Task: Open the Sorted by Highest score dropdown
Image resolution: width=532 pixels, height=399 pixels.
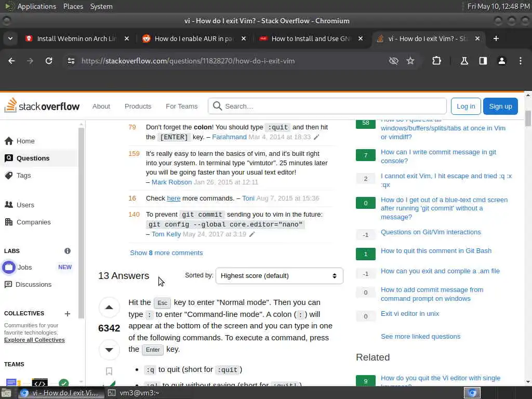Action: [x=279, y=276]
